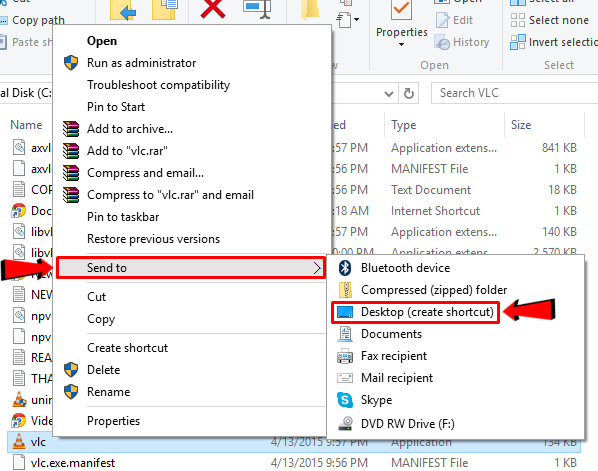Image resolution: width=598 pixels, height=471 pixels.
Task: Click Invert selection in ribbon
Action: pyautogui.click(x=554, y=42)
